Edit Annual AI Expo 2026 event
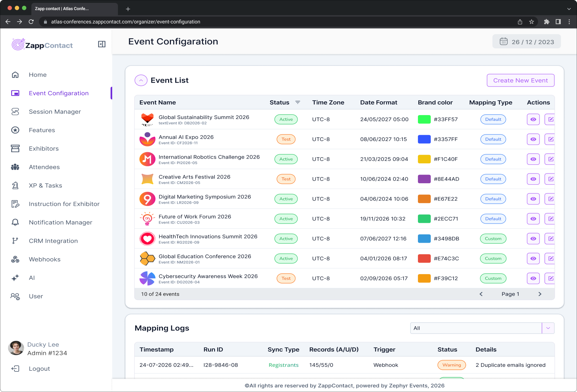Image resolution: width=577 pixels, height=392 pixels. pyautogui.click(x=550, y=139)
